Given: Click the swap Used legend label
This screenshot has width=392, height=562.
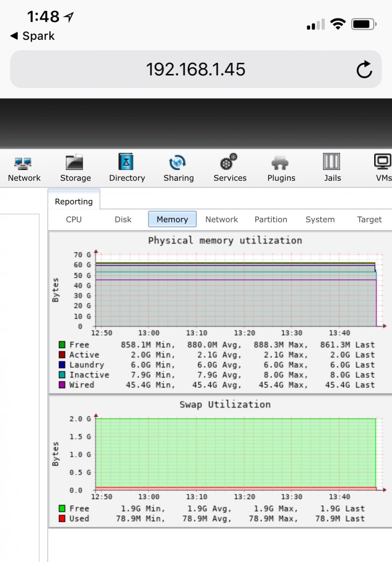Looking at the screenshot, I should [79, 518].
